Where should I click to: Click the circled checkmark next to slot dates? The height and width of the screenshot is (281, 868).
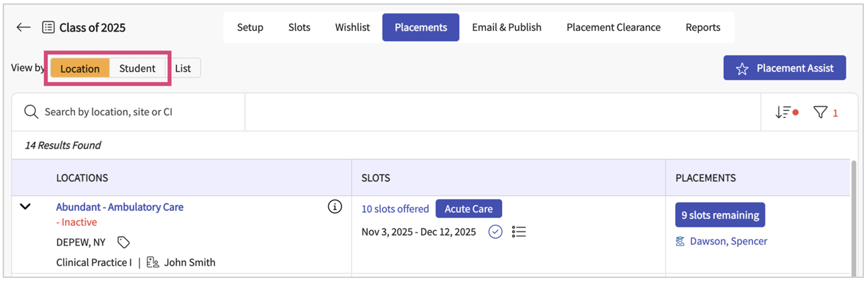click(495, 232)
